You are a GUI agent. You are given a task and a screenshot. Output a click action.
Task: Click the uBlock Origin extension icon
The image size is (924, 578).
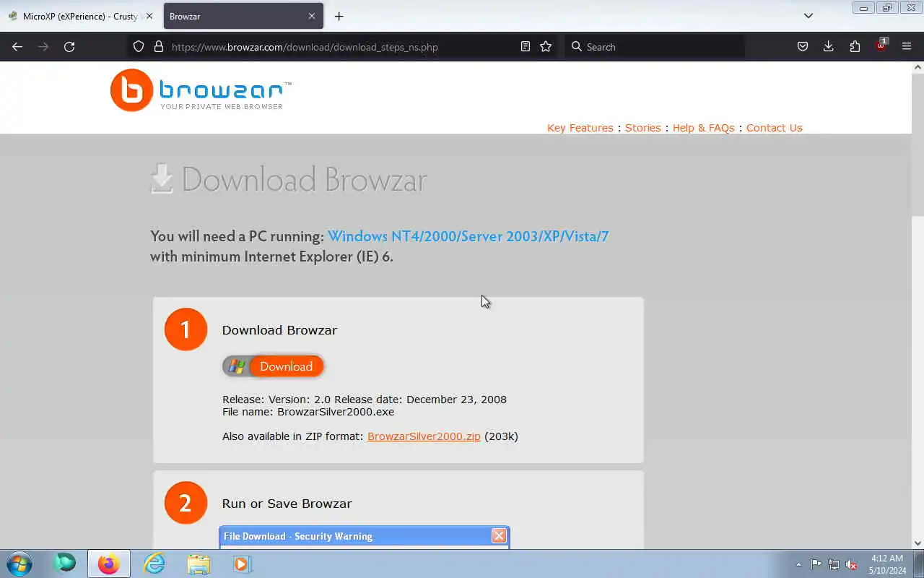click(881, 46)
